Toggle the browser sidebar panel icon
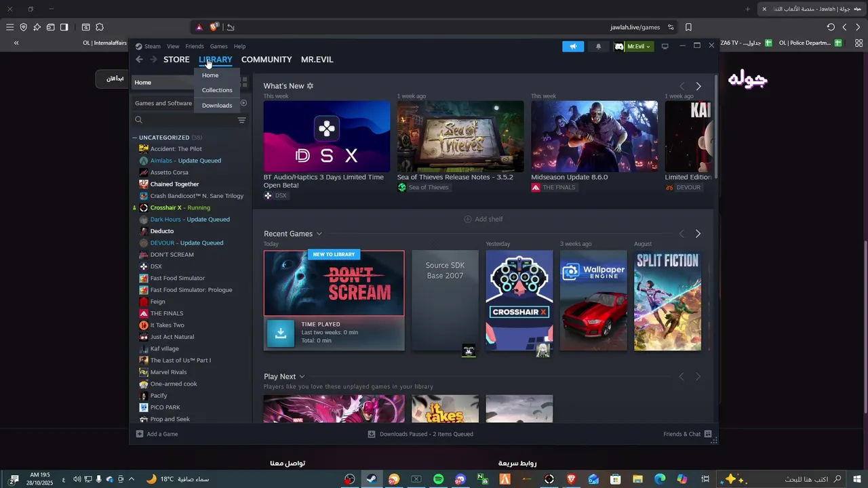868x488 pixels. (x=64, y=27)
